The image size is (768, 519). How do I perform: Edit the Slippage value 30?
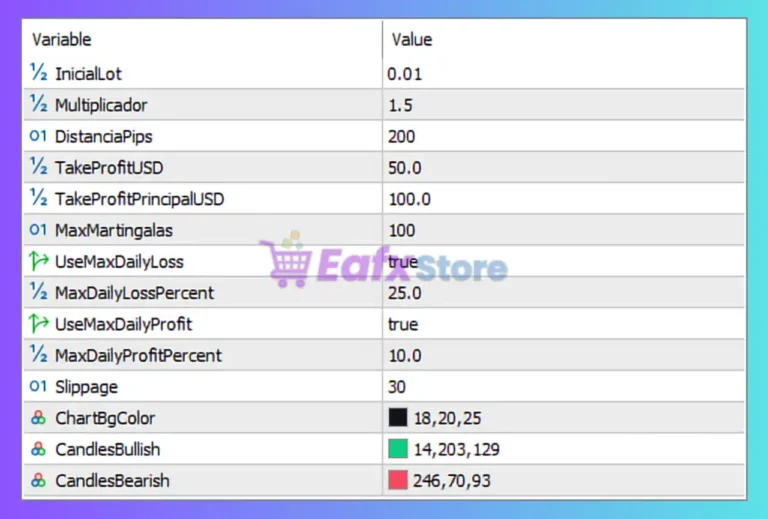click(397, 387)
